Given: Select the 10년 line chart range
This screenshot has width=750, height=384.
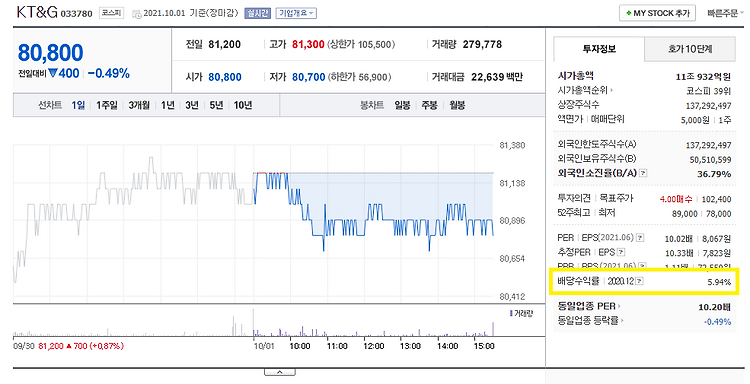Looking at the screenshot, I should click(x=243, y=105).
